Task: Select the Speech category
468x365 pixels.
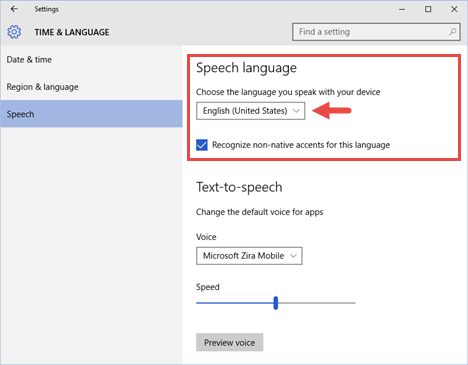Action: [x=91, y=114]
